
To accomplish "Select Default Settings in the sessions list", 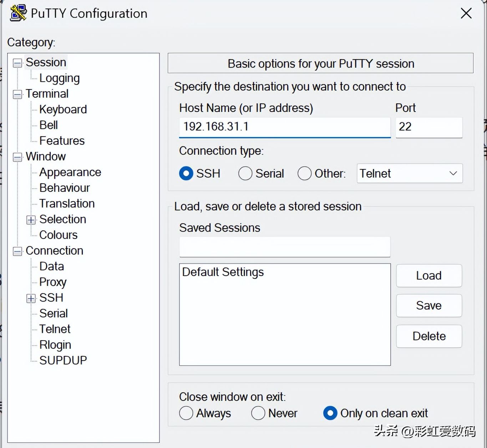I will click(223, 272).
